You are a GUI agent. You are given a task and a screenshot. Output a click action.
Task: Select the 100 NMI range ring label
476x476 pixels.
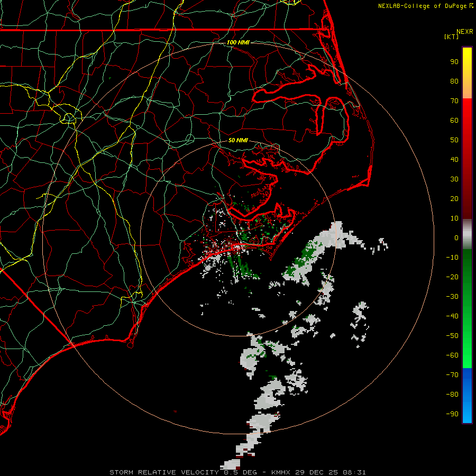pyautogui.click(x=238, y=42)
